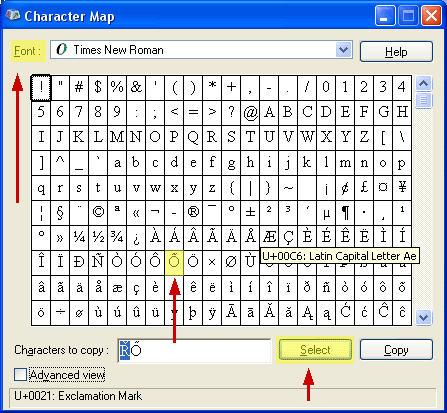Select the lowercase ñ character

326,288
